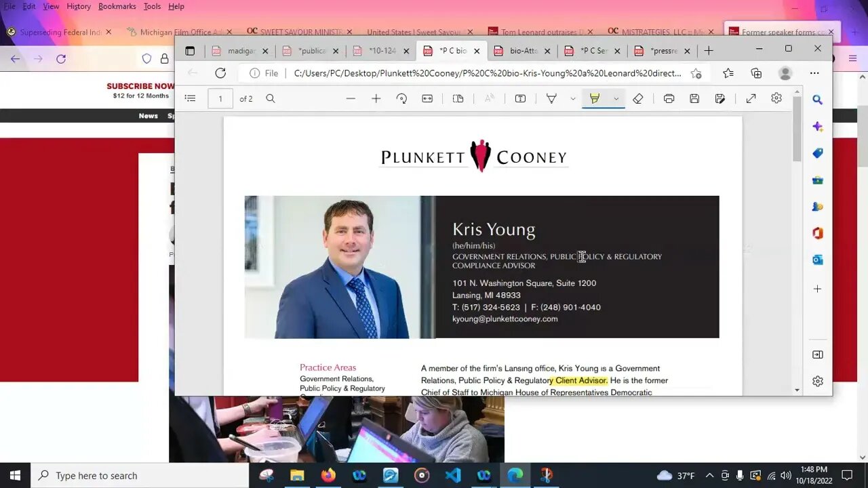The height and width of the screenshot is (488, 868).
Task: Select the Erase tool
Action: tap(637, 98)
